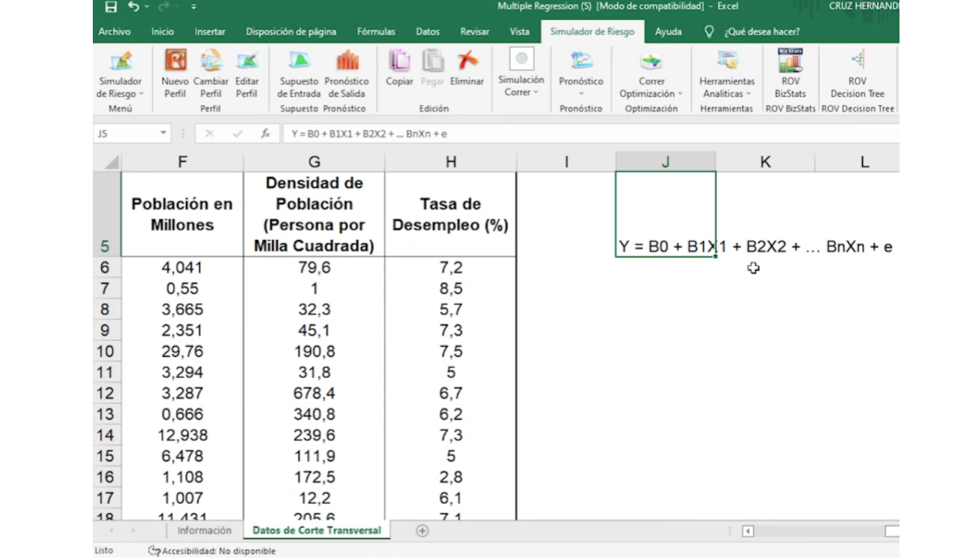953x560 pixels.
Task: Select the cell with value 678,4
Action: [314, 394]
